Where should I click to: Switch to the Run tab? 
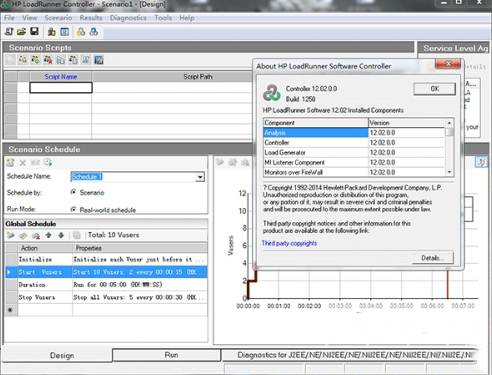(x=166, y=355)
